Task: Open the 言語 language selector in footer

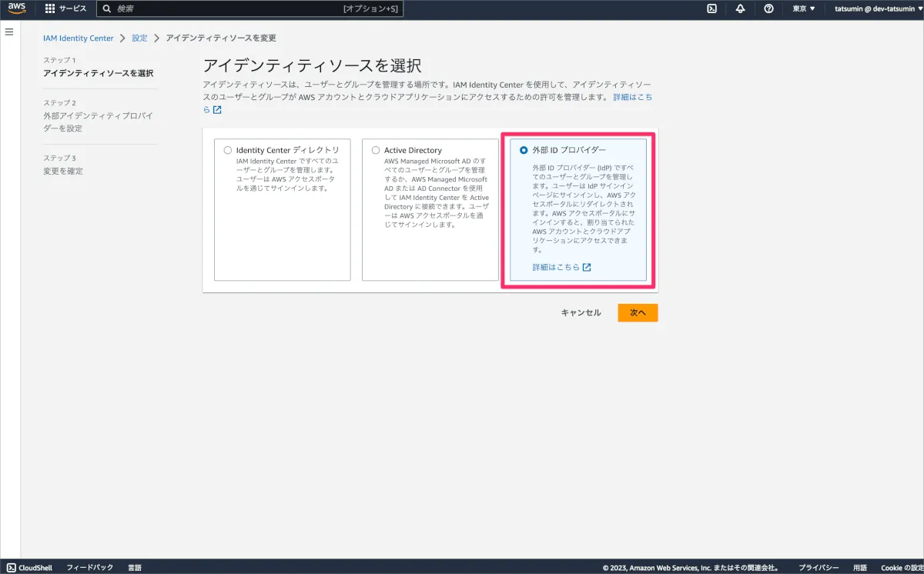Action: coord(135,567)
